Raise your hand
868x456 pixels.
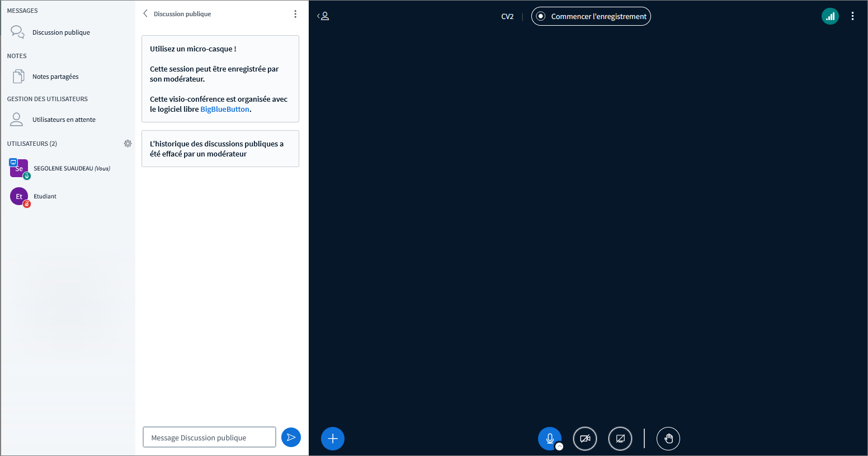click(x=668, y=439)
